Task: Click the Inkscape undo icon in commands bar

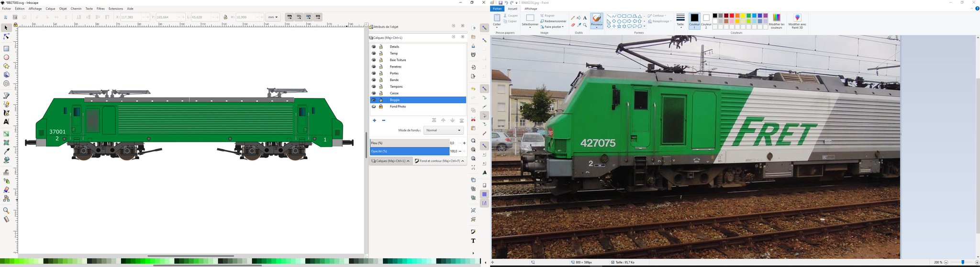Action: tap(473, 89)
